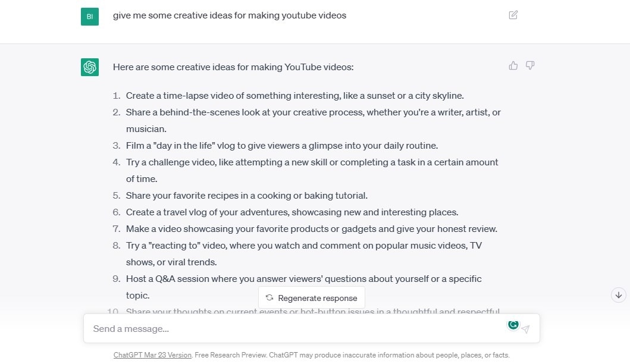
Task: Click the user prompt about youtube videos
Action: [x=230, y=15]
